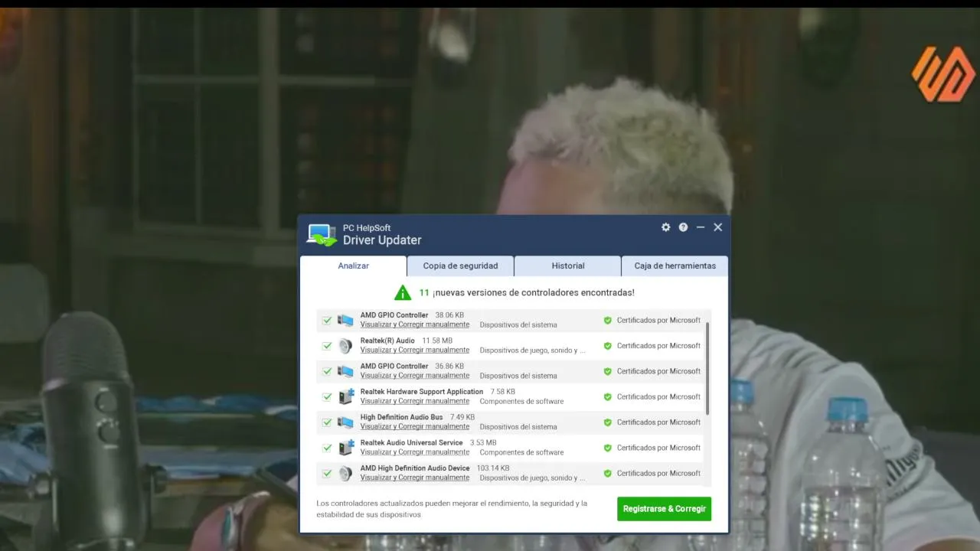Click Realtek Audio Universal Service component icon

point(346,448)
